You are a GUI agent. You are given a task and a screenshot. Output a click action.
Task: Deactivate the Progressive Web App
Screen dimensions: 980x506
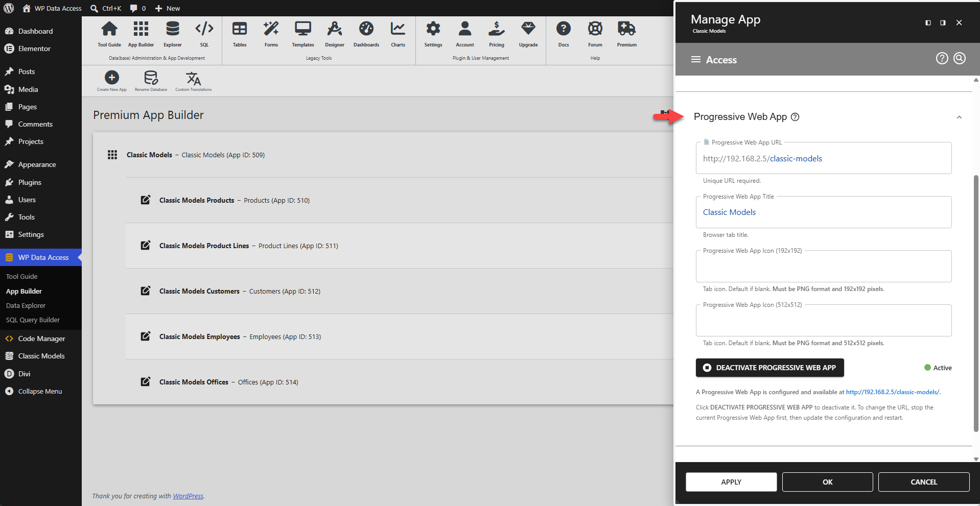coord(769,368)
